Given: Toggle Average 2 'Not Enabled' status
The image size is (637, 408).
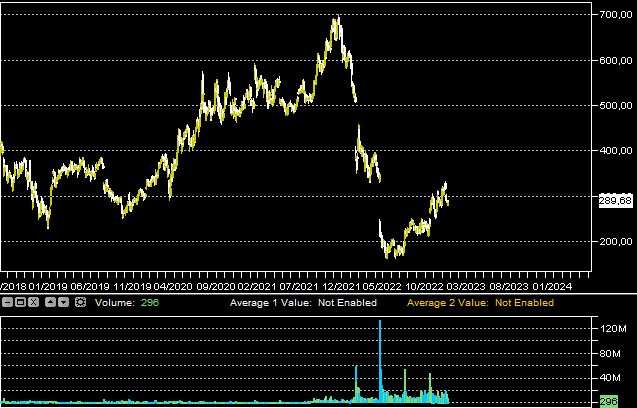Looking at the screenshot, I should (524, 302).
